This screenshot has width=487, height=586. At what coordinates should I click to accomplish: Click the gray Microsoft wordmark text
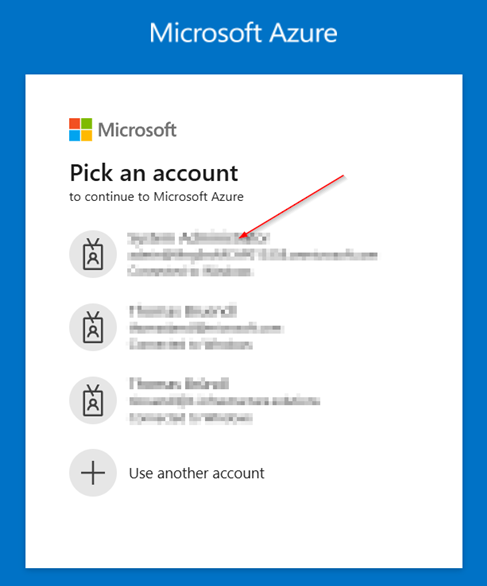[x=137, y=130]
